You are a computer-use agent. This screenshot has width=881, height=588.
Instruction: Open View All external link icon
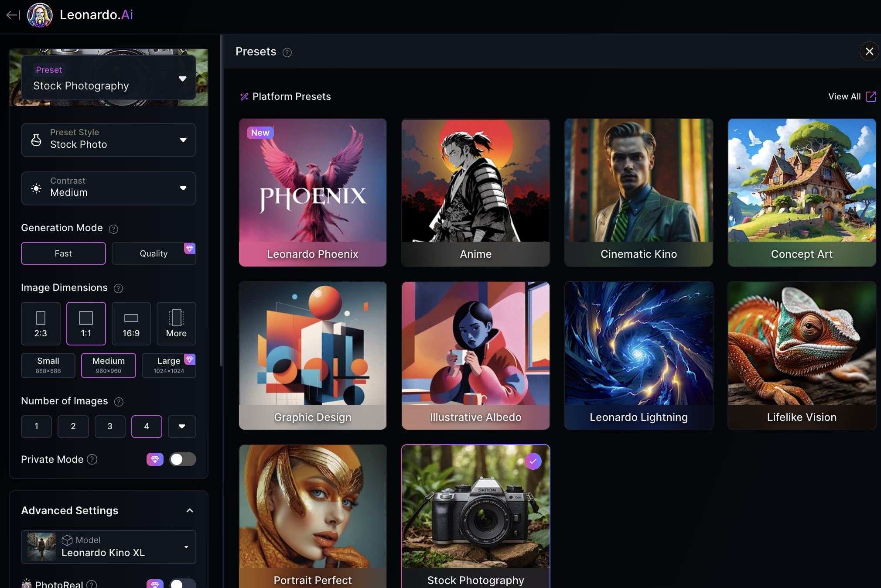coord(871,96)
